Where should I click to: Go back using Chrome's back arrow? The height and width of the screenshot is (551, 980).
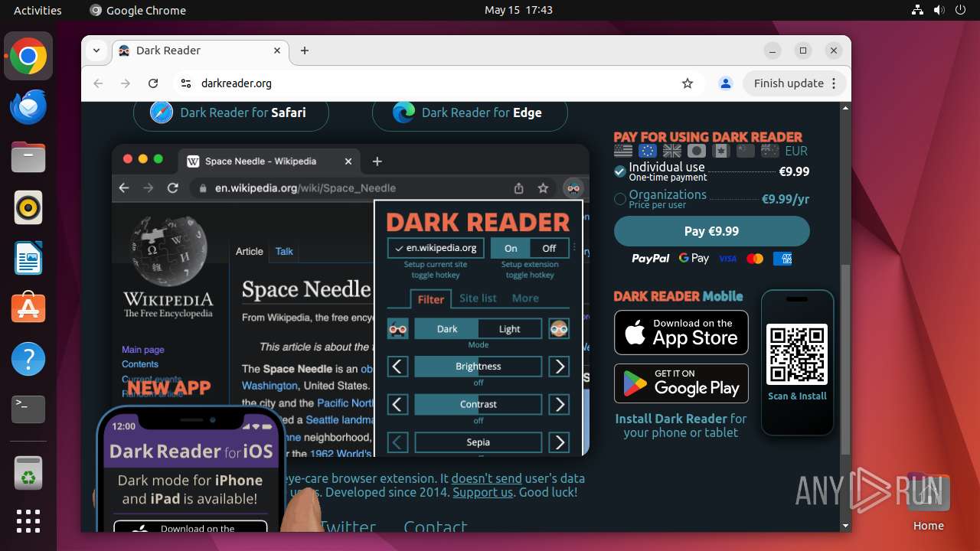98,83
